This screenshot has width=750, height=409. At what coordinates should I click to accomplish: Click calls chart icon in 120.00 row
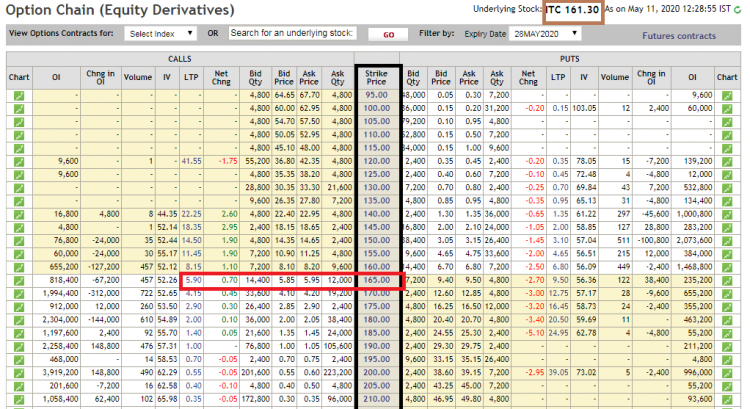[19, 160]
